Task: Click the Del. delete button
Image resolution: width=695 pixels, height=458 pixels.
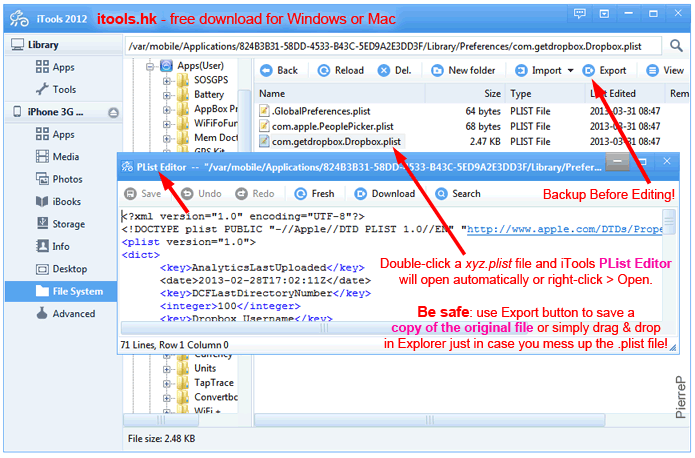Action: (394, 70)
